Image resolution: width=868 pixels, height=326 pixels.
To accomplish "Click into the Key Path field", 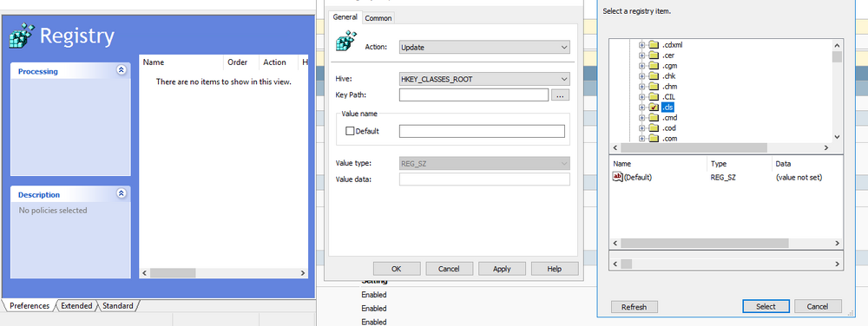I will tap(474, 95).
